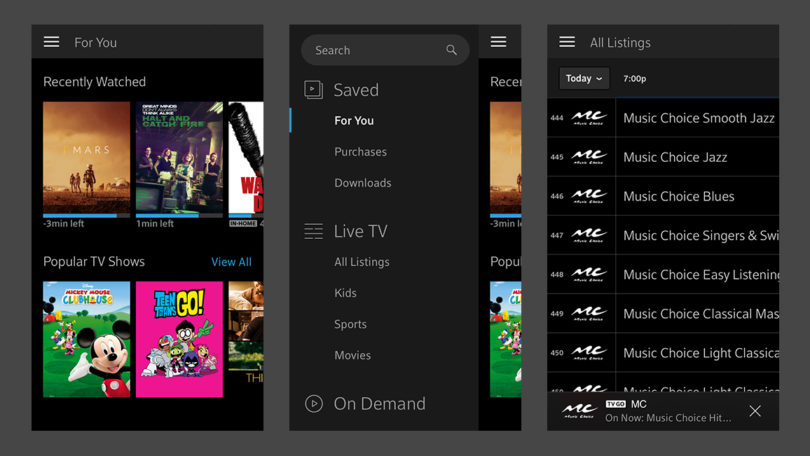810x456 pixels.
Task: Open hamburger menu beside All Listings title
Action: pyautogui.click(x=567, y=42)
